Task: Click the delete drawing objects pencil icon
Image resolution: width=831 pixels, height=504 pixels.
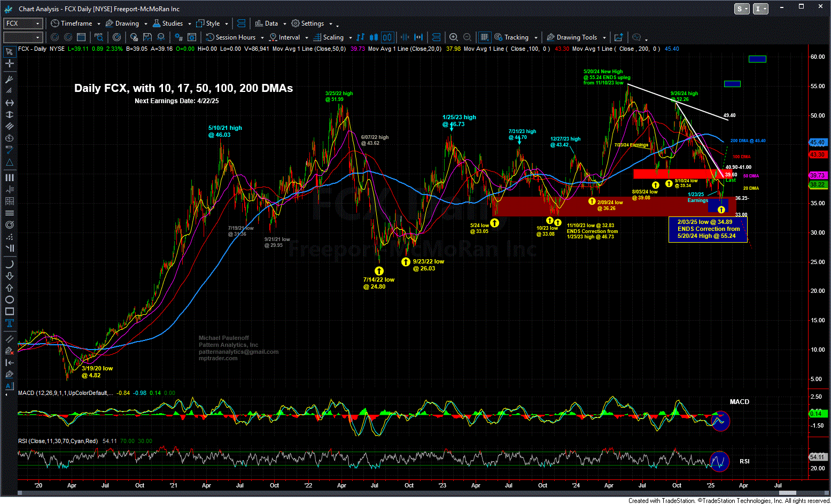Action: point(9,351)
